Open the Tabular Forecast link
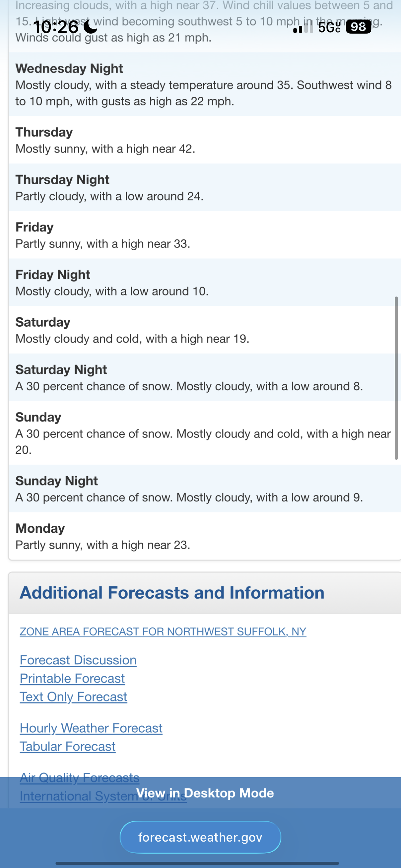 point(68,746)
